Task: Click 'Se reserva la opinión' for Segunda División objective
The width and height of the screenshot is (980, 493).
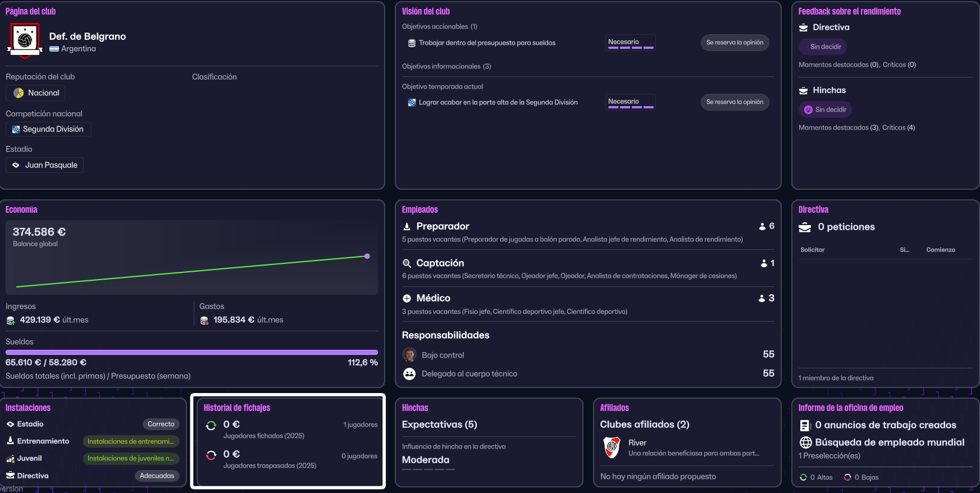Action: [735, 102]
